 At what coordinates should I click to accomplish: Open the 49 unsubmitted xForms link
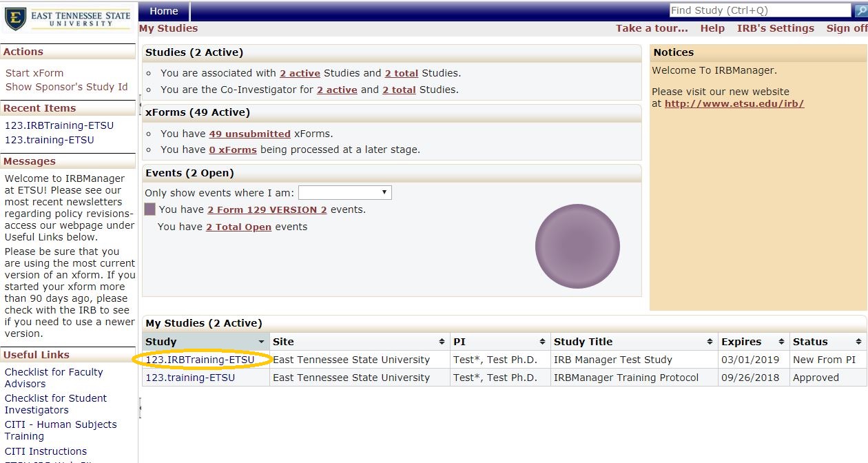coord(249,134)
